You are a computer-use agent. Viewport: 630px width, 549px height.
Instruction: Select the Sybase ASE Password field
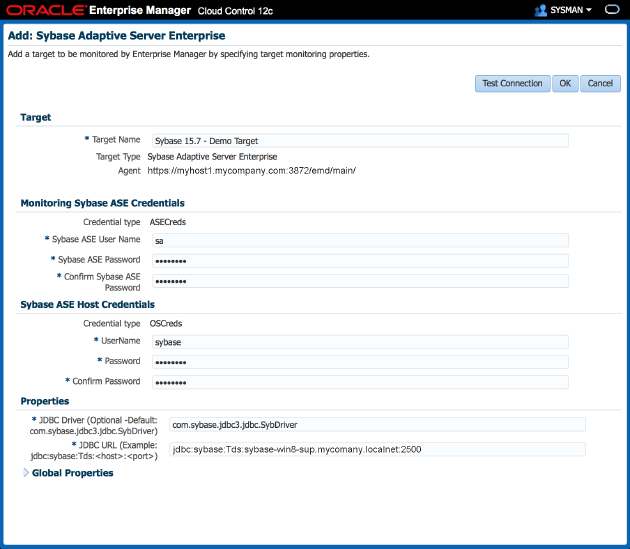tap(360, 260)
